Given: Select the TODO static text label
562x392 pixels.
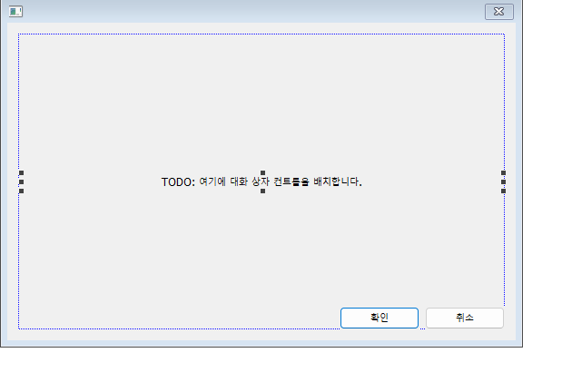Looking at the screenshot, I should point(261,182).
